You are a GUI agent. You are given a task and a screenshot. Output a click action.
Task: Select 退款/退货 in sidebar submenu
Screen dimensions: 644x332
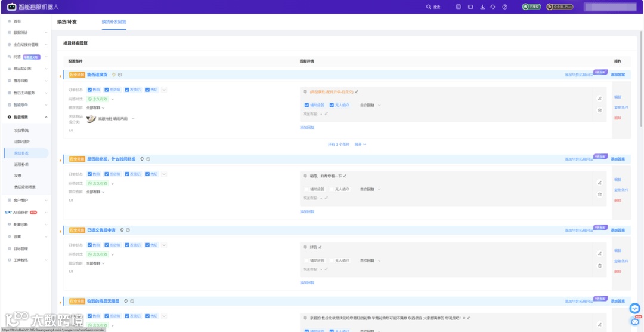pos(21,142)
